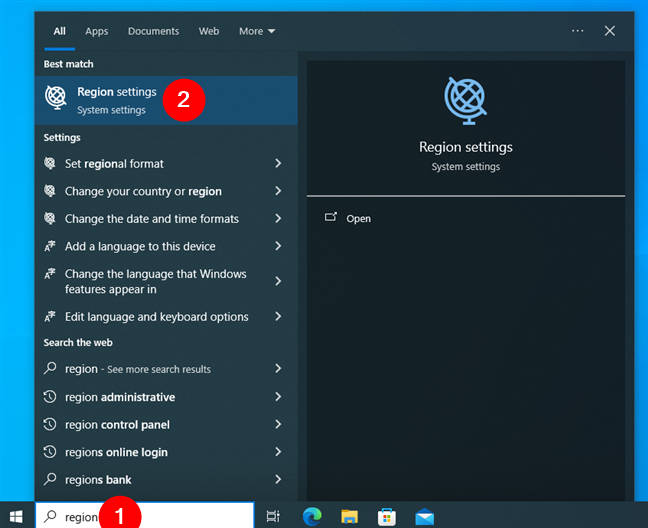Open the three-dot options menu

click(577, 31)
